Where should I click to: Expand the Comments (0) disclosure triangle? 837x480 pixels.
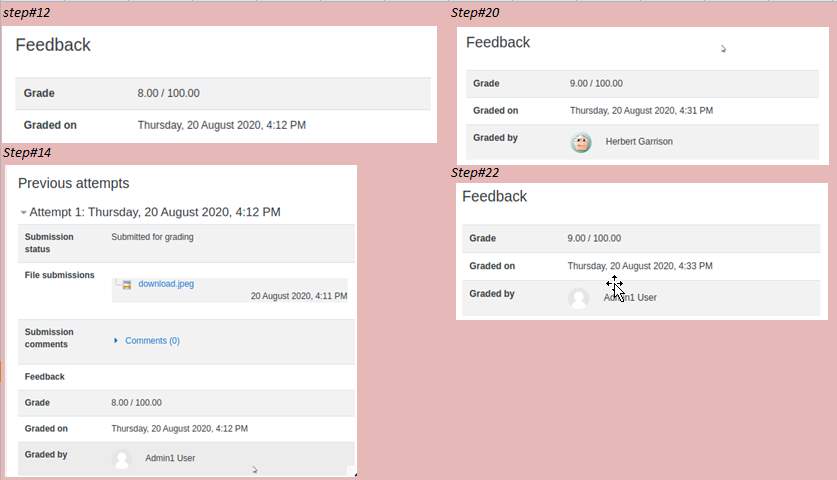[115, 340]
